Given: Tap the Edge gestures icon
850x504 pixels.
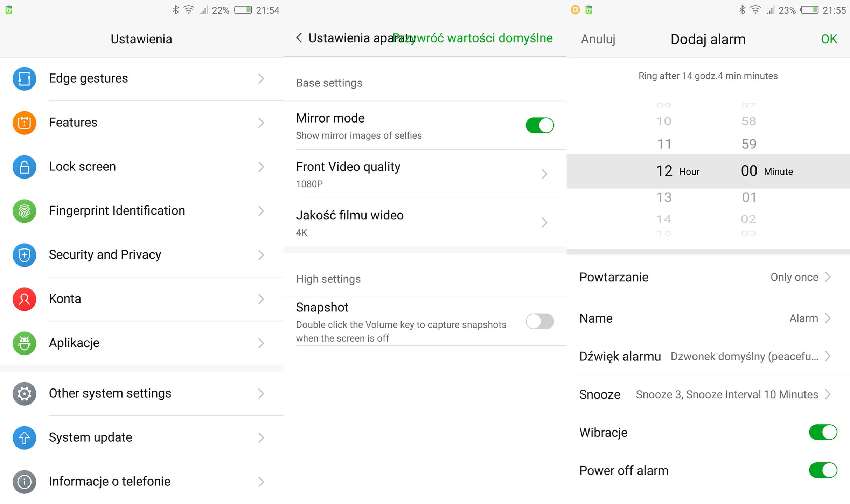Looking at the screenshot, I should click(x=24, y=78).
